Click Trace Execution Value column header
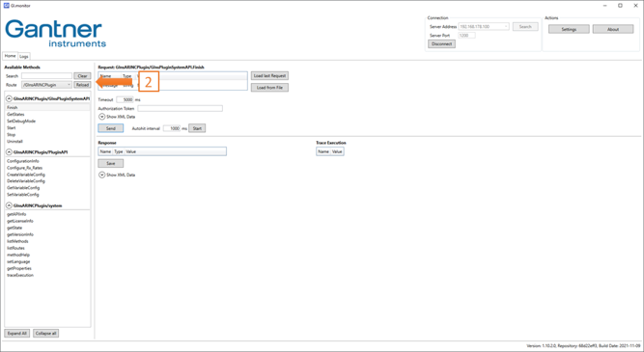The height and width of the screenshot is (352, 644). (337, 151)
